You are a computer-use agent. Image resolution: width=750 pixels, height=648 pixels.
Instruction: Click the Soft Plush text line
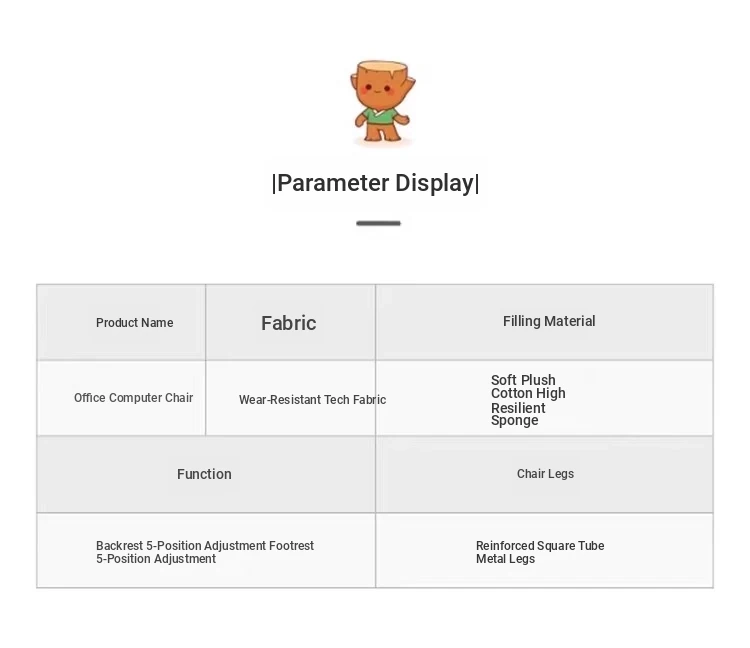coord(523,380)
